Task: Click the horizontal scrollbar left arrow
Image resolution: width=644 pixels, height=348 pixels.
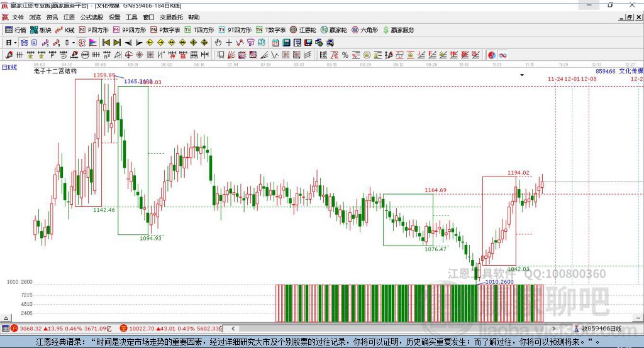Action: 233,329
